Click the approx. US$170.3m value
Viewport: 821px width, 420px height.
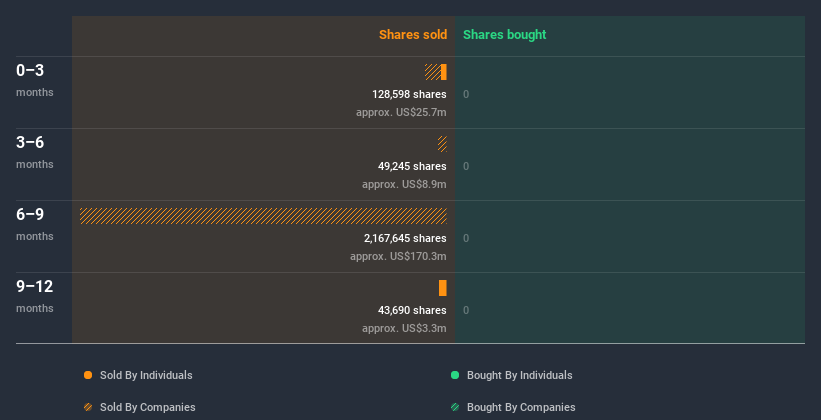point(398,256)
